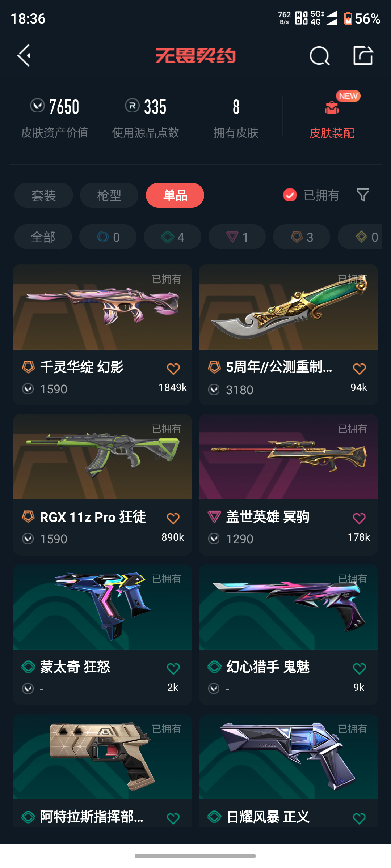Switch to the 套装 tab
Image resolution: width=391 pixels, height=868 pixels.
point(44,195)
